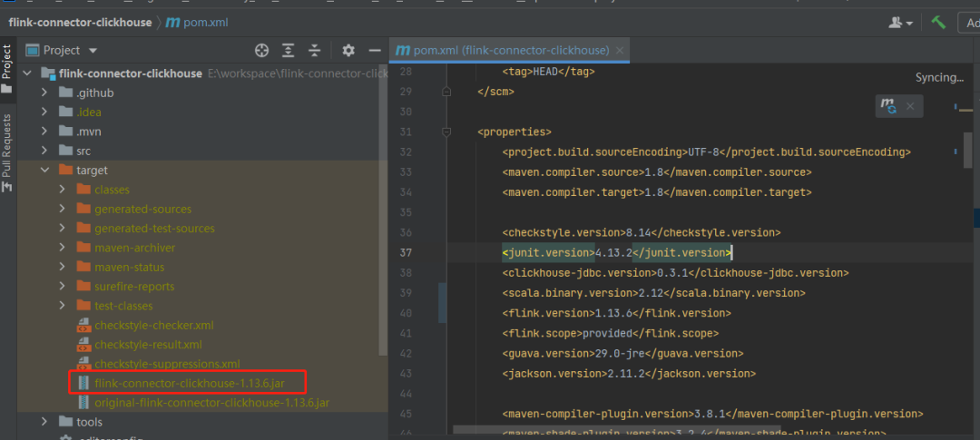The width and height of the screenshot is (980, 440).
Task: Click the classes folder icon
Action: click(x=83, y=190)
